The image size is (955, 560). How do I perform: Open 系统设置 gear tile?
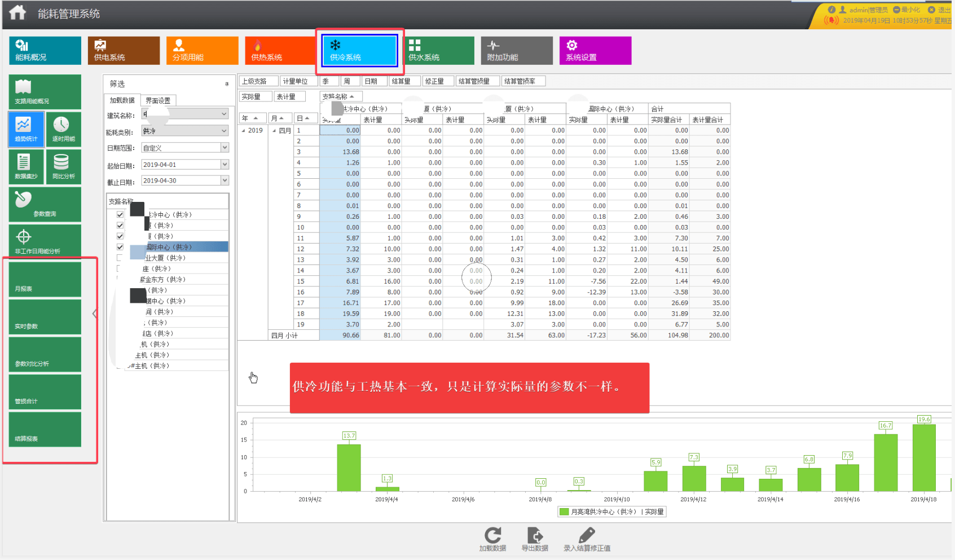pyautogui.click(x=595, y=51)
